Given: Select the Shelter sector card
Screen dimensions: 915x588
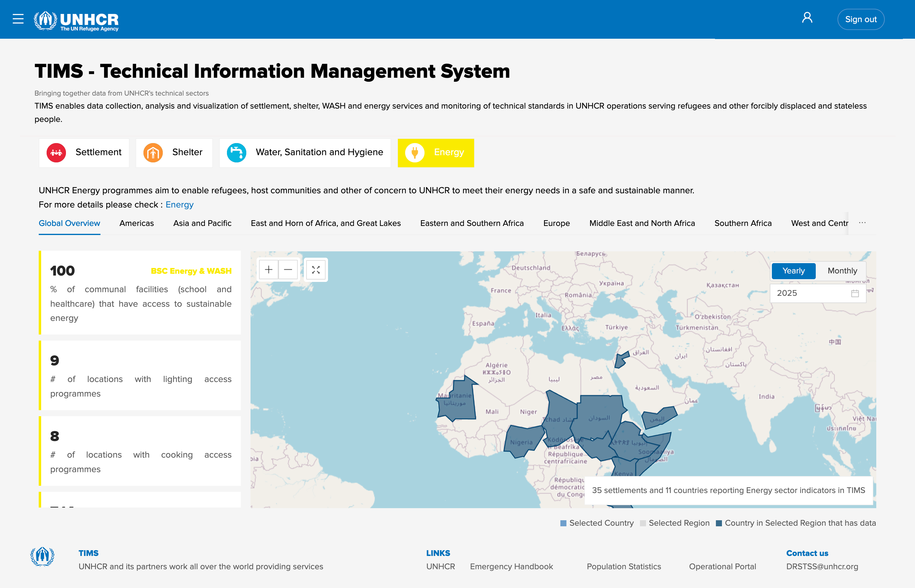Looking at the screenshot, I should coord(174,152).
